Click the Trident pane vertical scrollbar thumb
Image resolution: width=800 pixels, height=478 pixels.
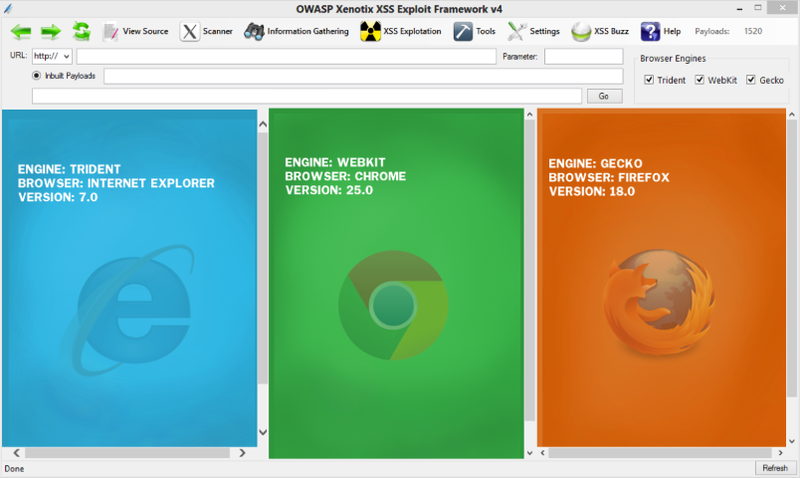coord(263,258)
